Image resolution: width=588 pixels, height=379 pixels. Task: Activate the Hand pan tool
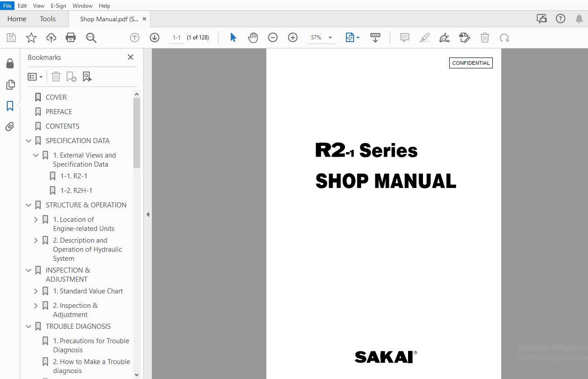tap(253, 38)
